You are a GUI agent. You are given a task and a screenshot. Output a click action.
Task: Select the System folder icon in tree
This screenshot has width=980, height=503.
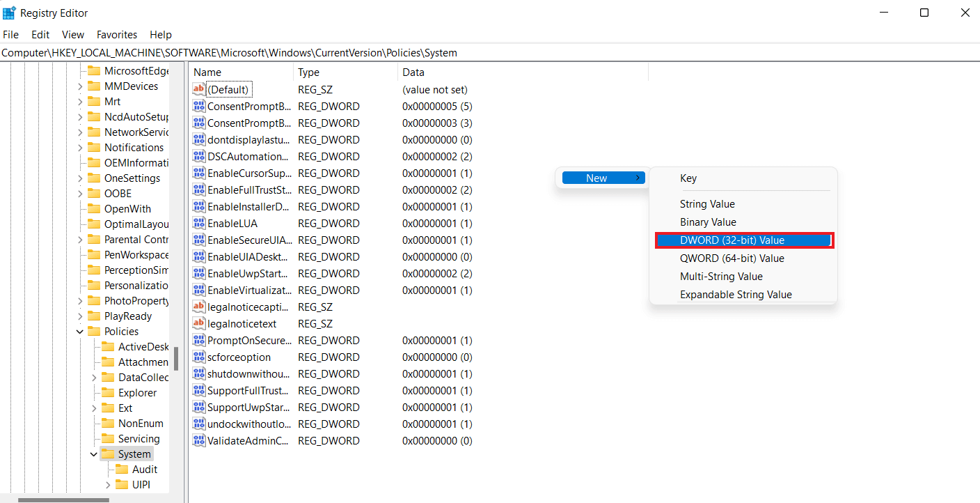108,454
